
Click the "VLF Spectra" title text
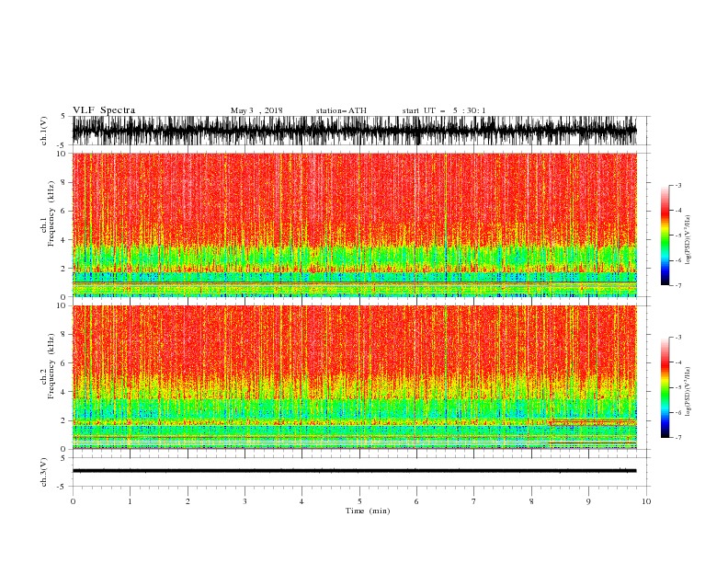pyautogui.click(x=104, y=110)
